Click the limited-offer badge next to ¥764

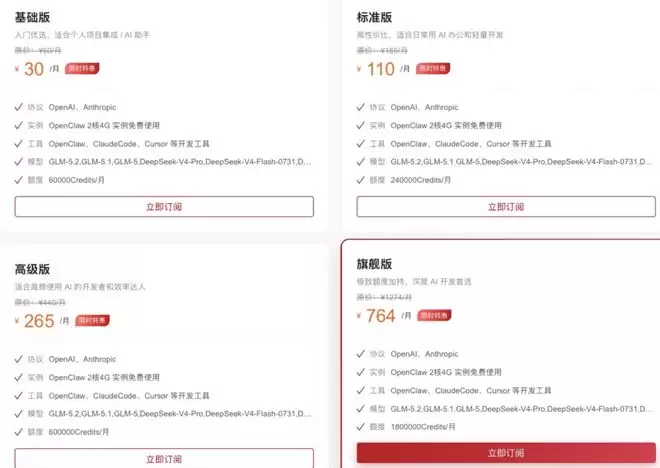[434, 315]
